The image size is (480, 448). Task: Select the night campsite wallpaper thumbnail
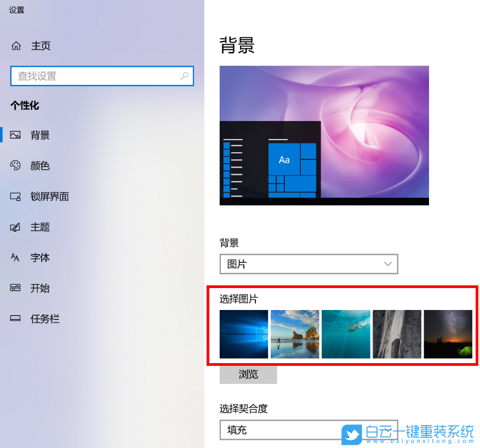pos(448,334)
